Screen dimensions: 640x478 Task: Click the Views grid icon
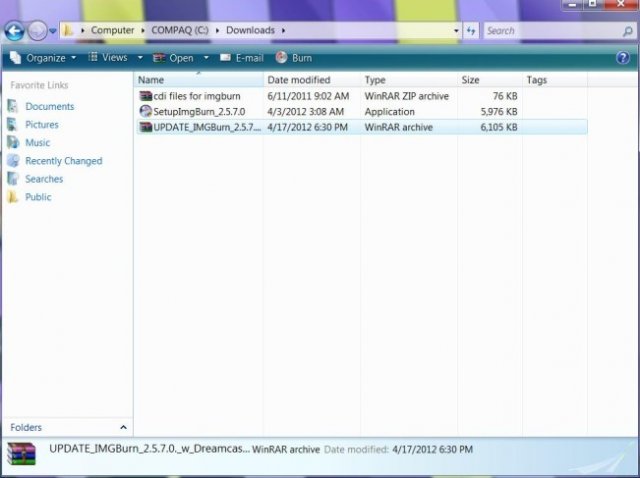tap(93, 57)
